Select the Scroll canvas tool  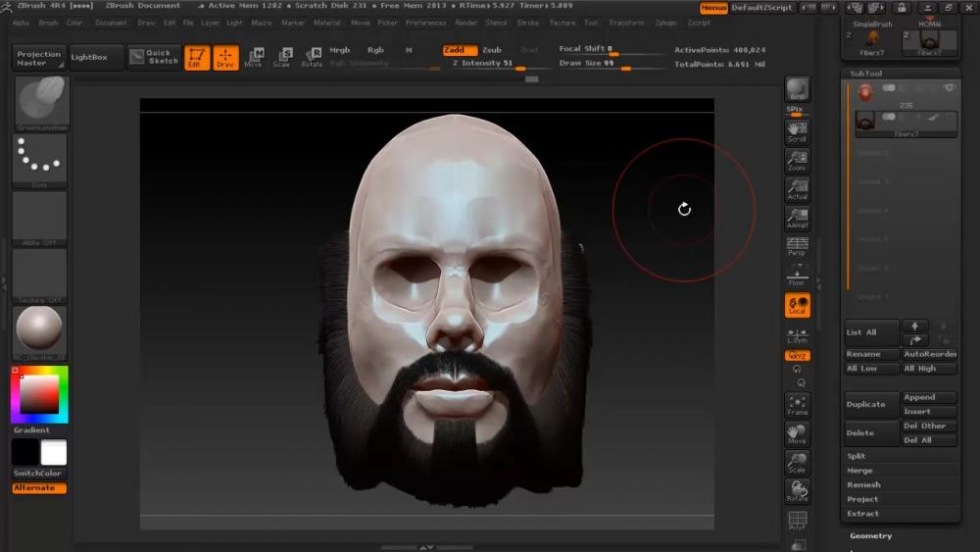[x=797, y=130]
